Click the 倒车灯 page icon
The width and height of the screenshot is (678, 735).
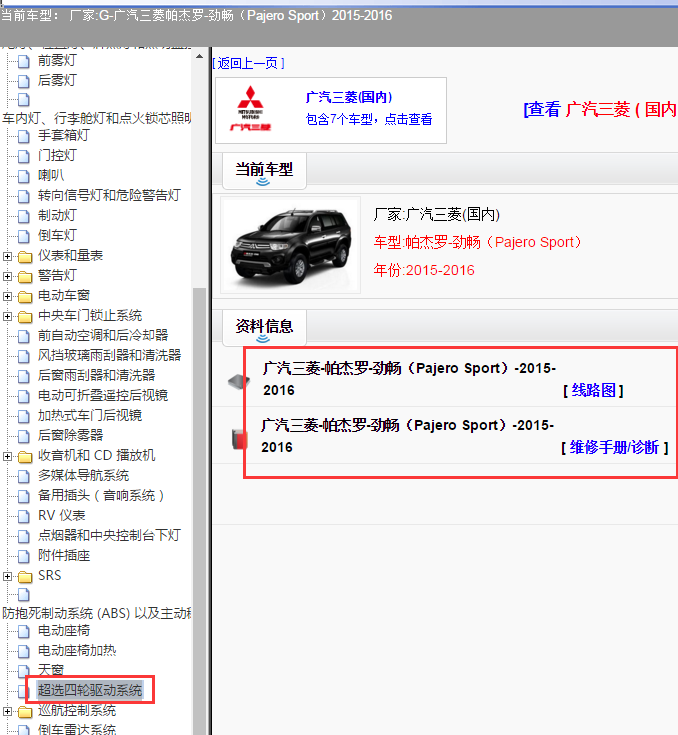[24, 236]
